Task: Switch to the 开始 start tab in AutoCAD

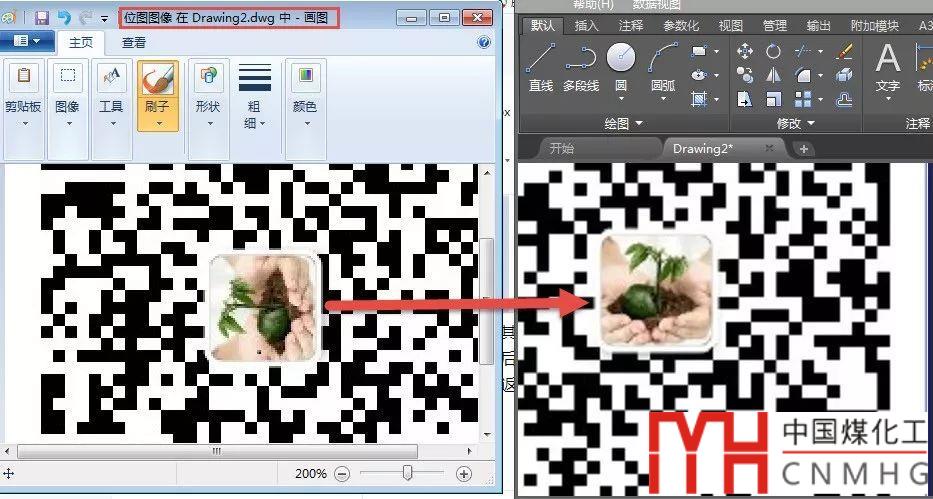Action: (562, 149)
